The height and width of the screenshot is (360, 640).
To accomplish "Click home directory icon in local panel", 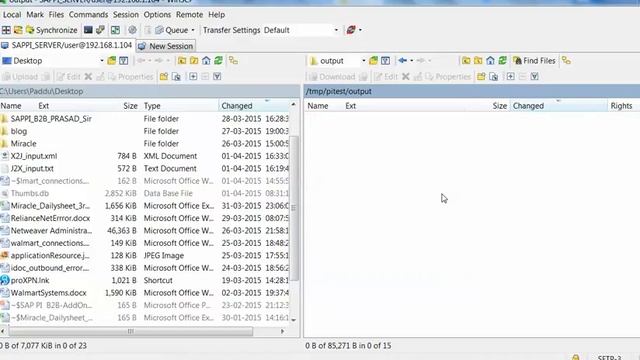I will pyautogui.click(x=206, y=61).
